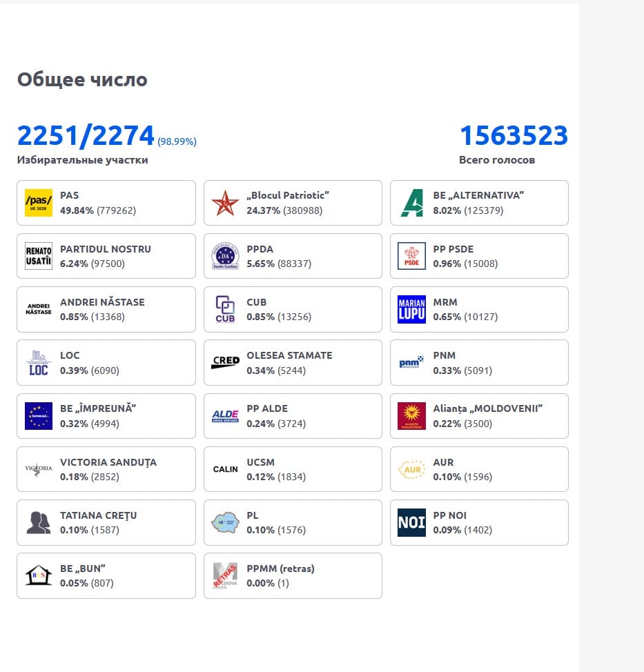Click the golden AUR logo
The width and height of the screenshot is (644, 672).
(x=411, y=469)
